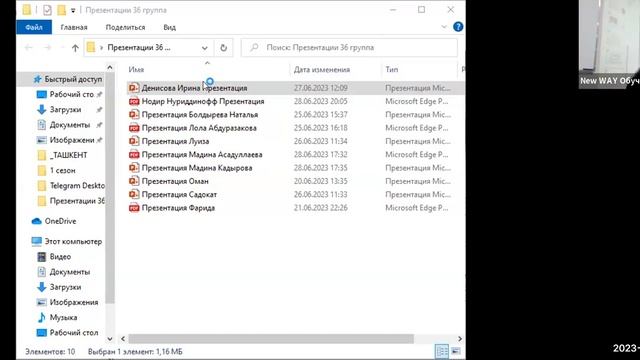
Task: Click the PDF icon of Нодир Нуриддинофф Презентация
Action: 133,101
